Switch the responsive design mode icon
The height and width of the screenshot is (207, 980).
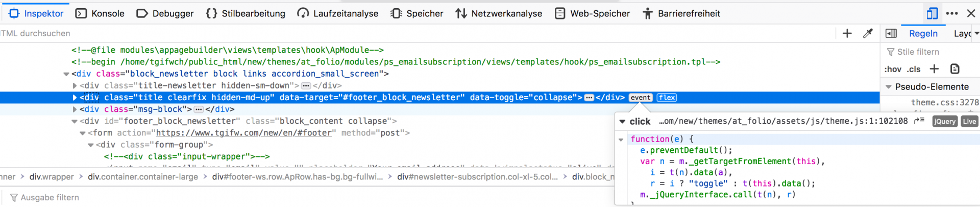tap(932, 13)
